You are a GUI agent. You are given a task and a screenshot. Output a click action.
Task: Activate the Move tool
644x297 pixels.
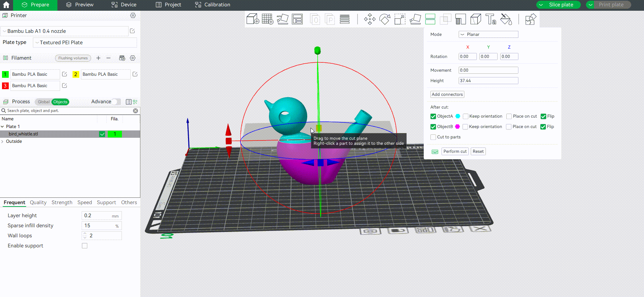click(369, 19)
